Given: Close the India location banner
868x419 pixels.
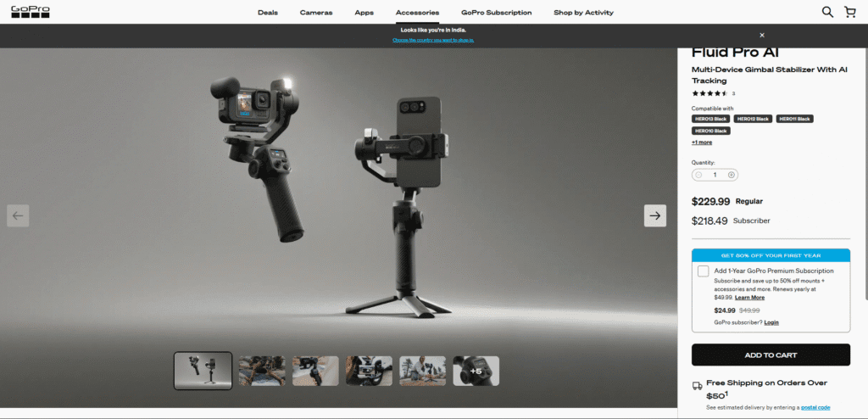Looking at the screenshot, I should [x=762, y=35].
